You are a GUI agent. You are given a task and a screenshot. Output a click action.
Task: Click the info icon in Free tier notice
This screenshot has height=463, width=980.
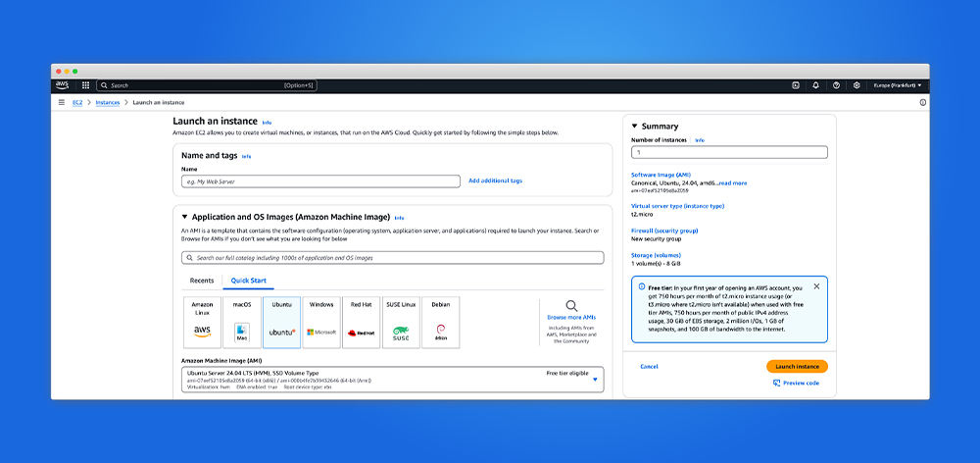(x=641, y=286)
